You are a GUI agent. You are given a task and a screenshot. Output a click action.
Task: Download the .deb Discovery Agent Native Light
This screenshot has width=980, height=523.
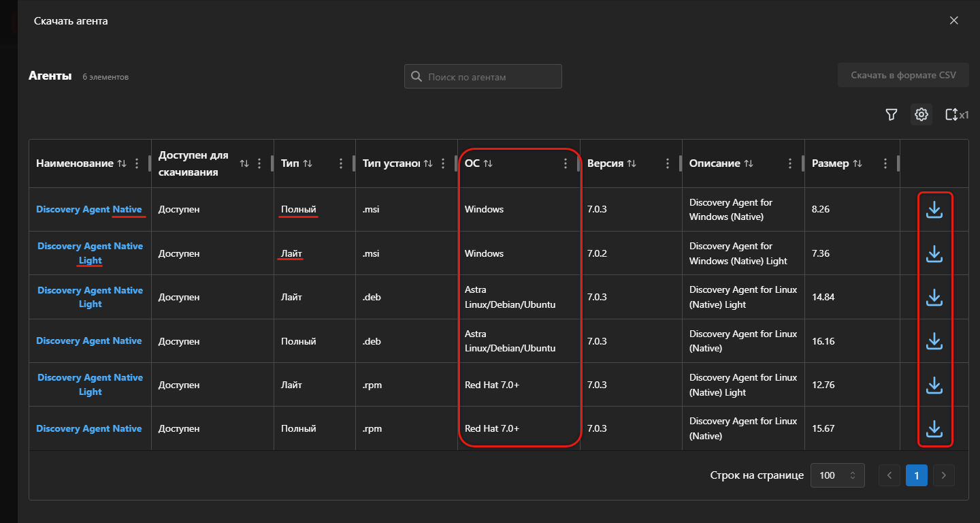(x=934, y=298)
